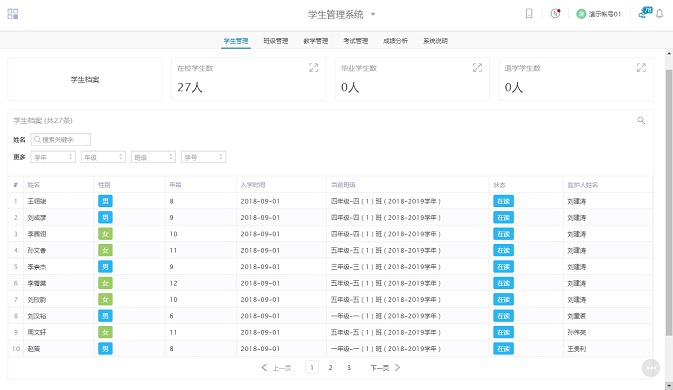The width and height of the screenshot is (673, 390).
Task: Click the 姓名 search keyword field
Action: click(x=61, y=139)
